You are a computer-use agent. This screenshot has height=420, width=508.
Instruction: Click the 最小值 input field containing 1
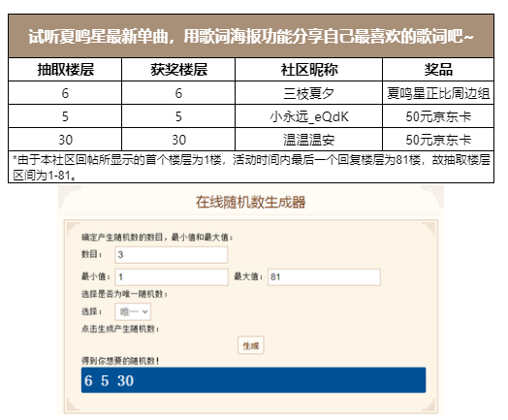coord(172,277)
